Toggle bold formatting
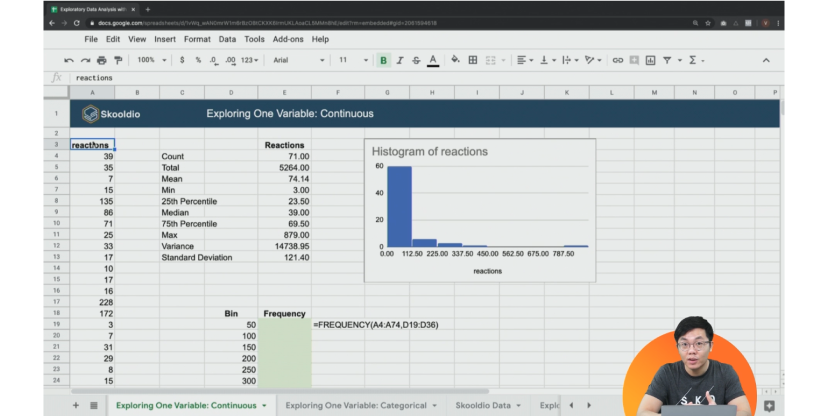This screenshot has height=416, width=827. click(383, 60)
